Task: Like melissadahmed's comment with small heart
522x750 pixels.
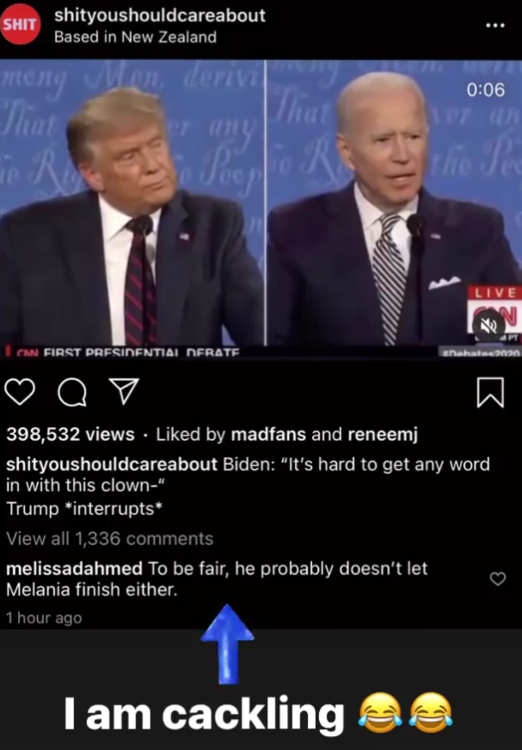Action: [x=498, y=579]
